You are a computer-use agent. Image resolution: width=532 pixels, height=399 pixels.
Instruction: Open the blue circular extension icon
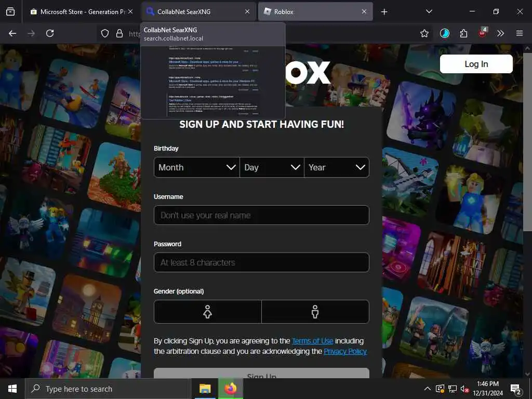[x=445, y=33]
